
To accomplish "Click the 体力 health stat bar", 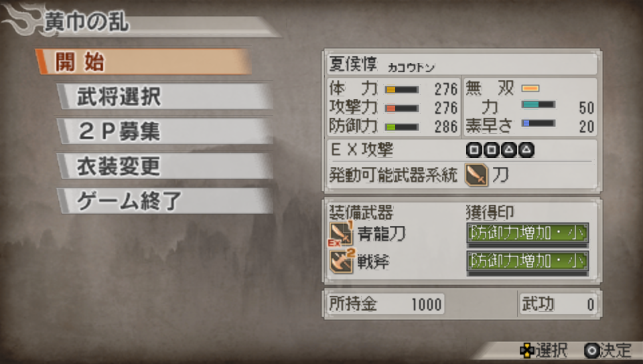I will pos(402,89).
